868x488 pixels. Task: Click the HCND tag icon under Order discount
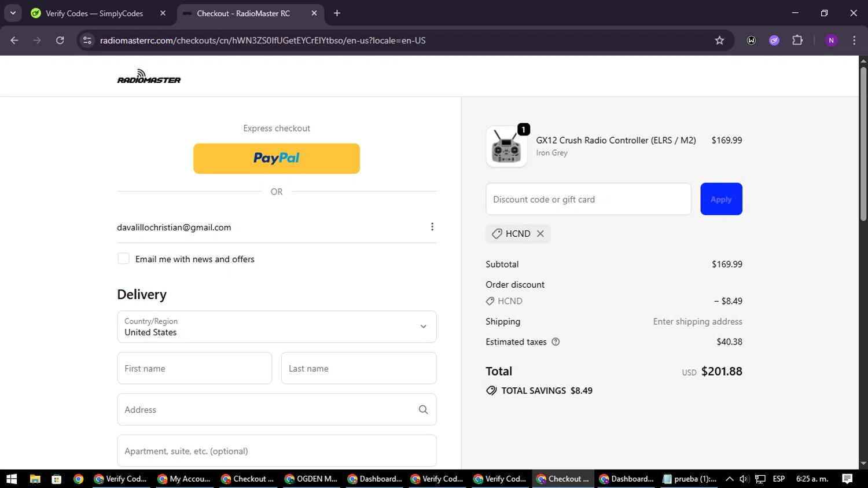pyautogui.click(x=490, y=301)
